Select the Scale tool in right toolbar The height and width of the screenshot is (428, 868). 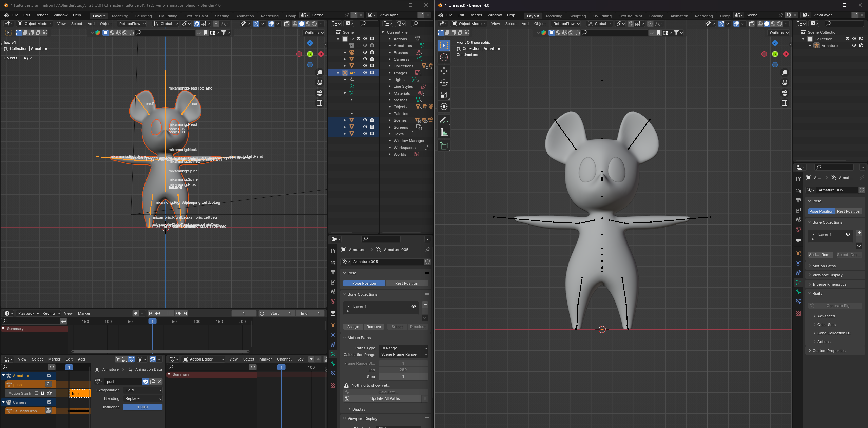click(x=444, y=95)
